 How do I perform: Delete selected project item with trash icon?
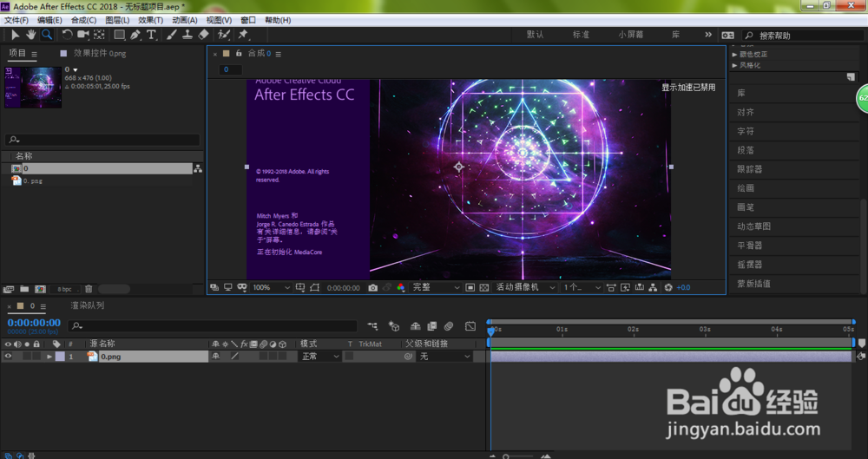point(89,289)
